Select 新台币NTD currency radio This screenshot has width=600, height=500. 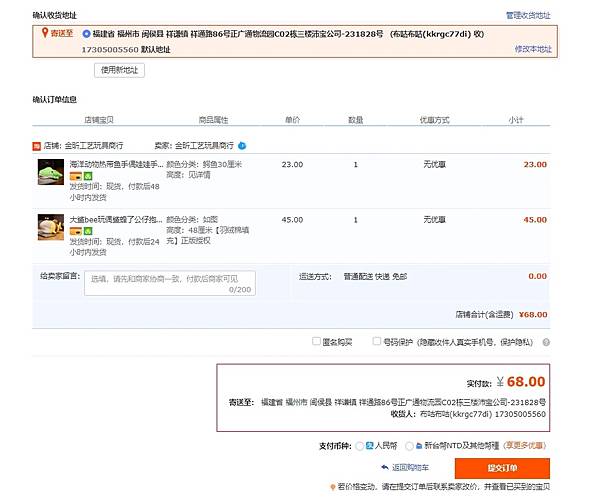[x=409, y=446]
